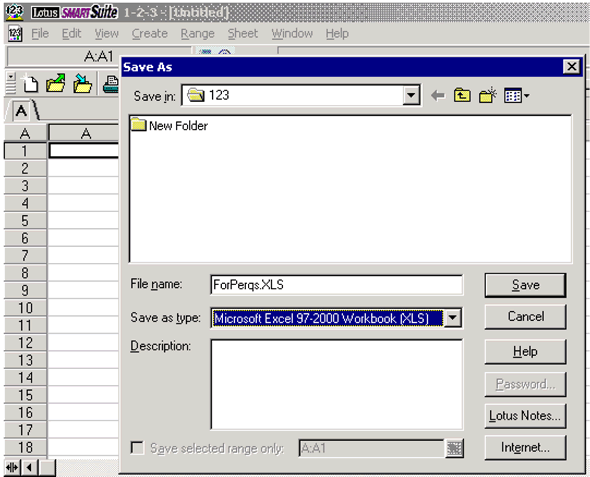Go back using the arrow icon
The image size is (590, 477).
pyautogui.click(x=438, y=96)
